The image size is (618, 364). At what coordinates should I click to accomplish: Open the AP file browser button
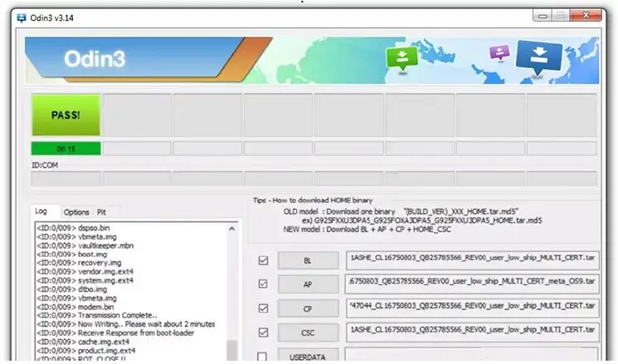click(x=308, y=284)
